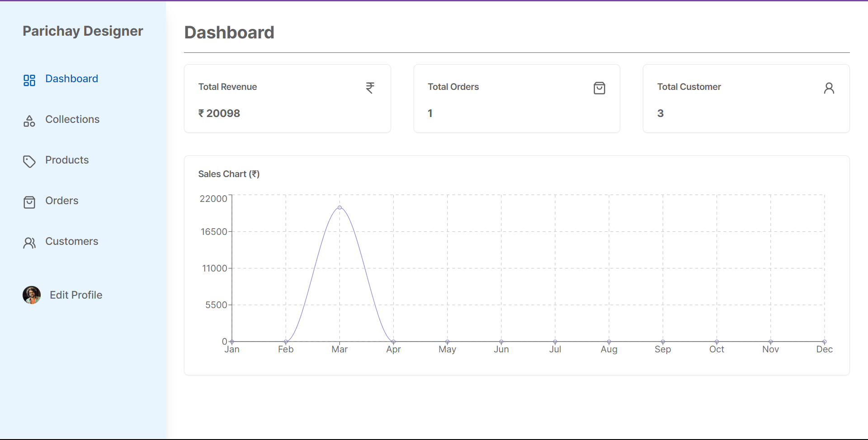Click the Parichay Designer brand title
Viewport: 868px width, 440px height.
tap(83, 31)
